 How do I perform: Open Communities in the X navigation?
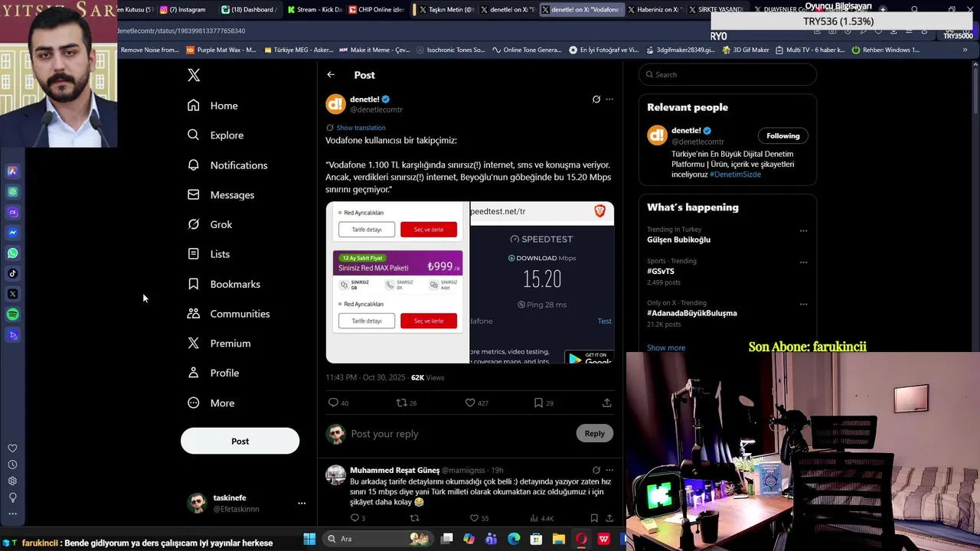[x=229, y=314]
